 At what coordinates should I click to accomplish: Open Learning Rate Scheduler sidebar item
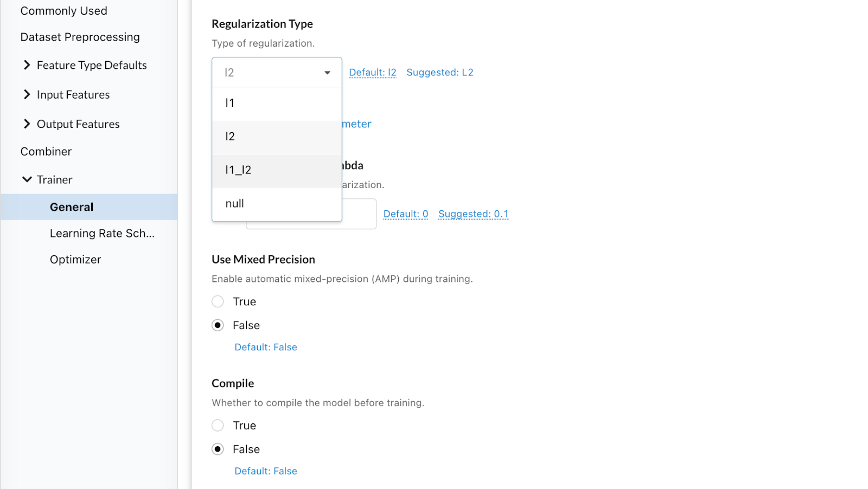[x=102, y=234]
